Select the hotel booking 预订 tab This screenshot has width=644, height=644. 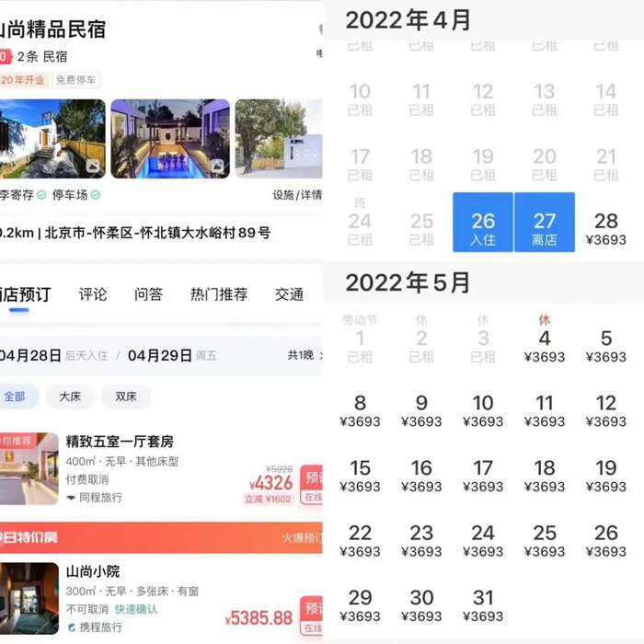26,294
